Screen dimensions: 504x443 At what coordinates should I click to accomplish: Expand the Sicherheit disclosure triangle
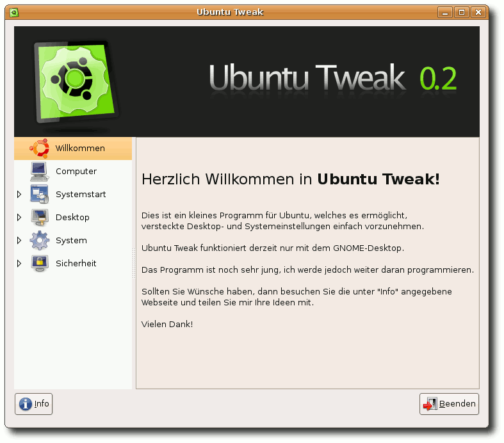click(x=19, y=263)
